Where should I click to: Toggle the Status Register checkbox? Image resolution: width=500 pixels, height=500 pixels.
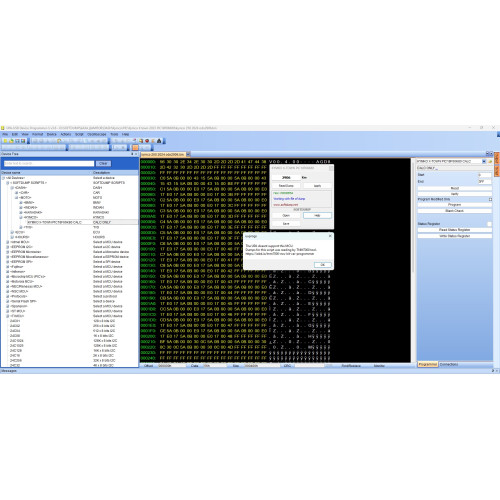click(489, 224)
